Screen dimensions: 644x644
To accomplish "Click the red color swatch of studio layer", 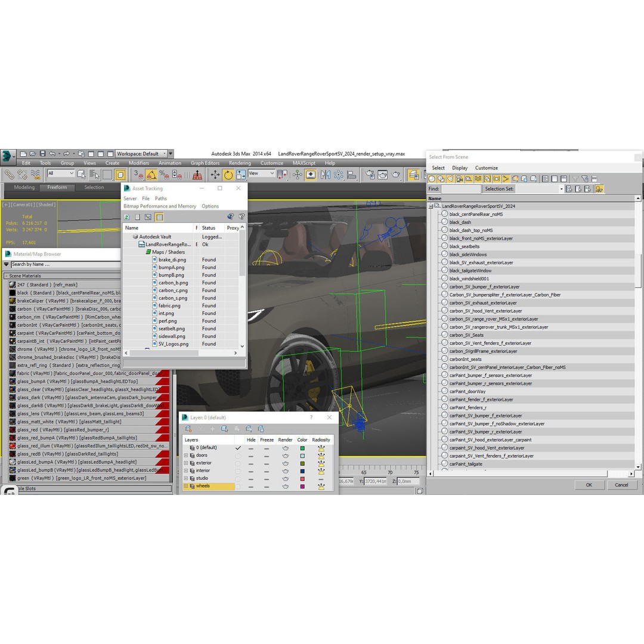I will [x=302, y=479].
